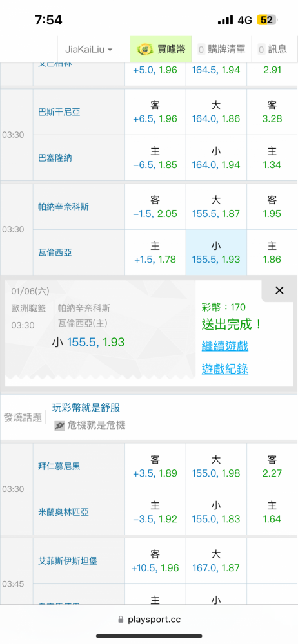Open 訊息 messages tab
The height and width of the screenshot is (644, 298).
tap(272, 50)
